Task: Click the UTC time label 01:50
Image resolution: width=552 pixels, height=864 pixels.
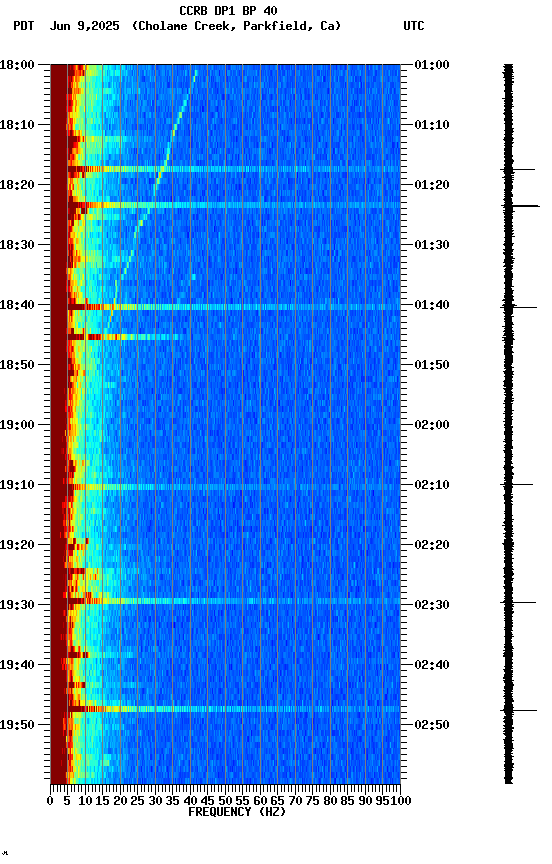Action: click(x=432, y=365)
